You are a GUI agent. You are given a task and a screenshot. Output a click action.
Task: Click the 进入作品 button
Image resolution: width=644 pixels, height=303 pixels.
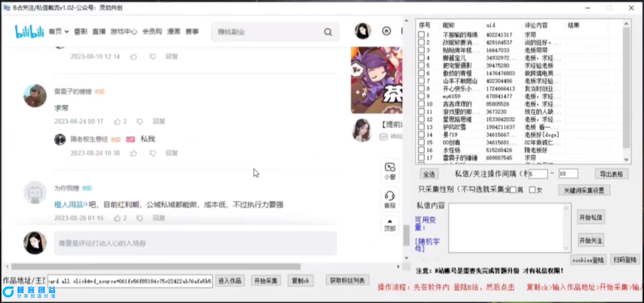(x=230, y=281)
